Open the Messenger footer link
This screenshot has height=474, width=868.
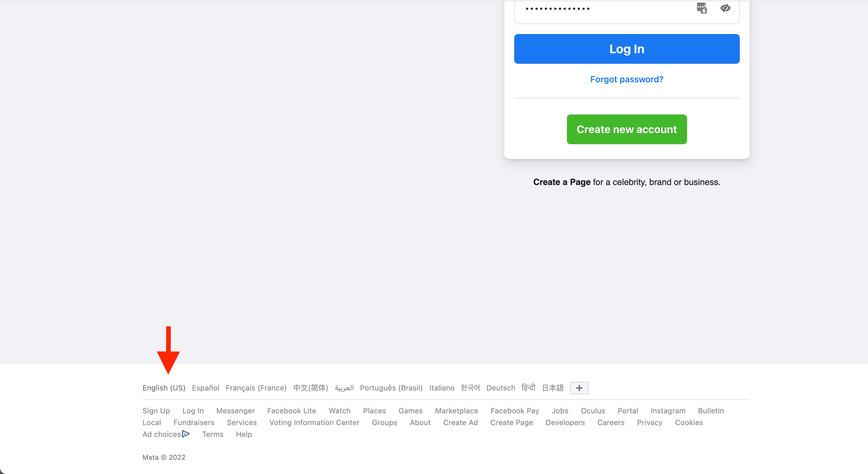click(x=235, y=411)
